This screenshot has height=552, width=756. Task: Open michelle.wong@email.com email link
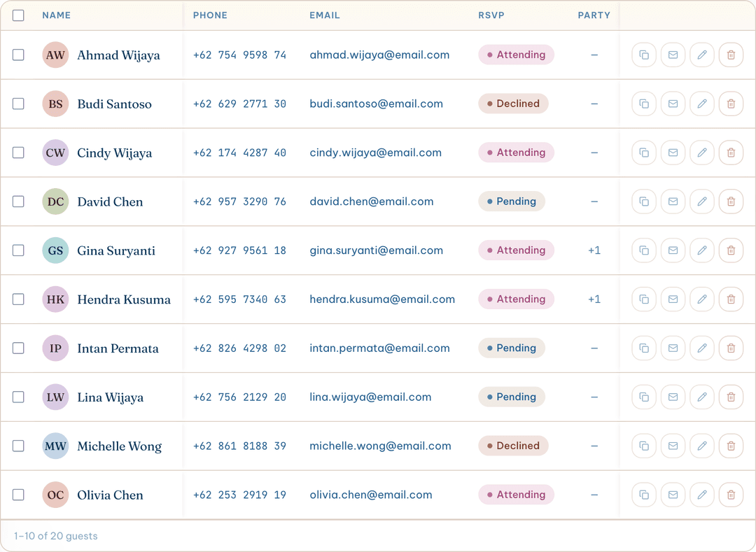pyautogui.click(x=380, y=446)
